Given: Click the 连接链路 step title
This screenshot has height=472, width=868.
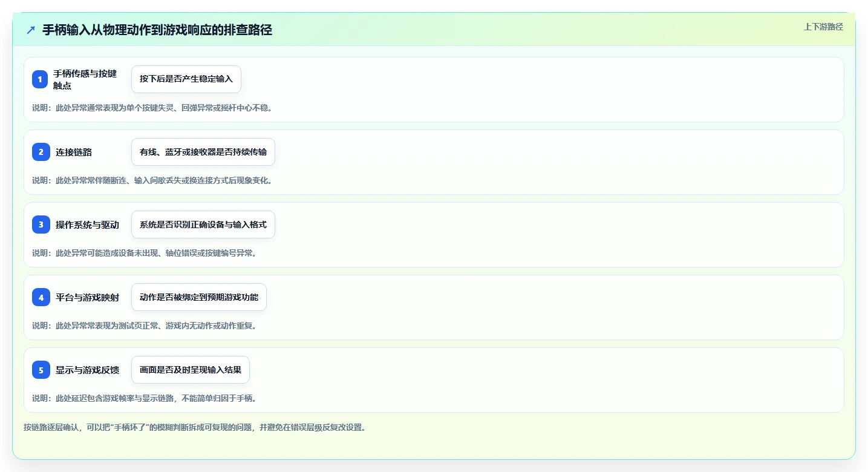Looking at the screenshot, I should pyautogui.click(x=74, y=152).
